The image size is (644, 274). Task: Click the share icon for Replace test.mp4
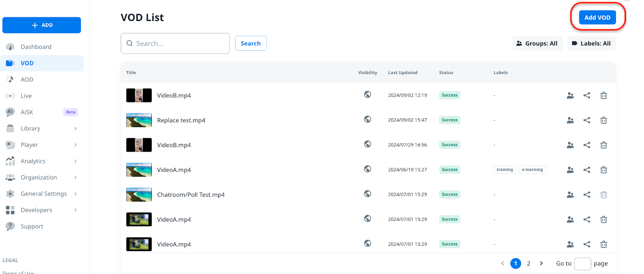(x=587, y=120)
